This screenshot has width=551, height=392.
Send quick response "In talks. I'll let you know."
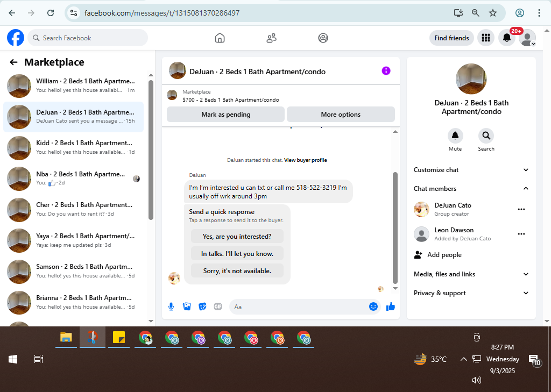coord(237,254)
